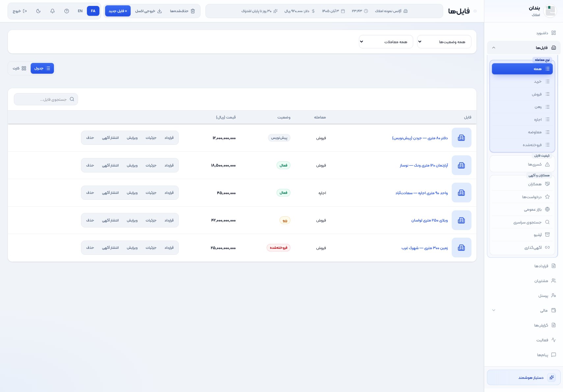This screenshot has width=563, height=392.
Task: Open notifications bell icon
Action: pyautogui.click(x=52, y=11)
